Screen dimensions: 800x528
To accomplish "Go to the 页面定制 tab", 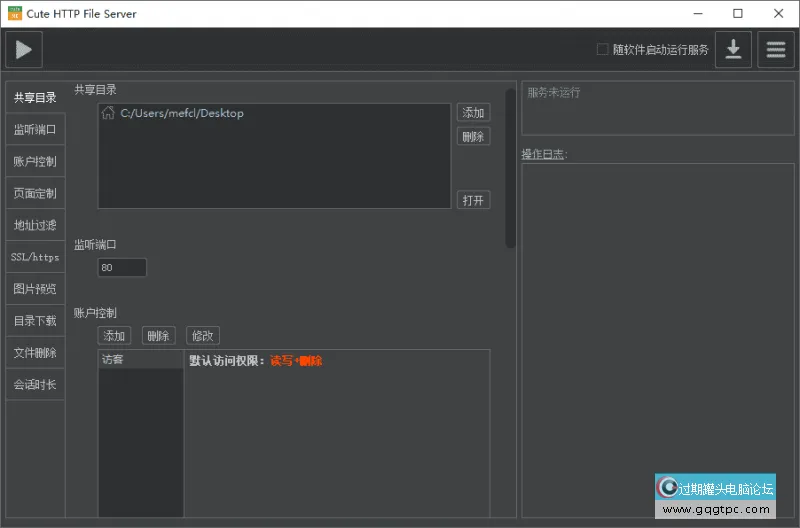I will [x=35, y=193].
